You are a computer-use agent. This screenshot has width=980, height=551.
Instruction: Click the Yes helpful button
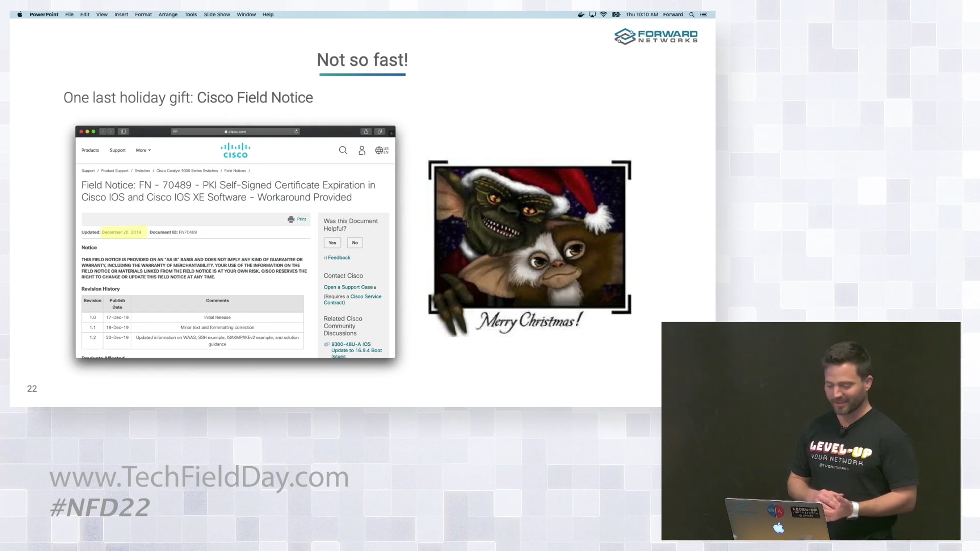click(332, 242)
